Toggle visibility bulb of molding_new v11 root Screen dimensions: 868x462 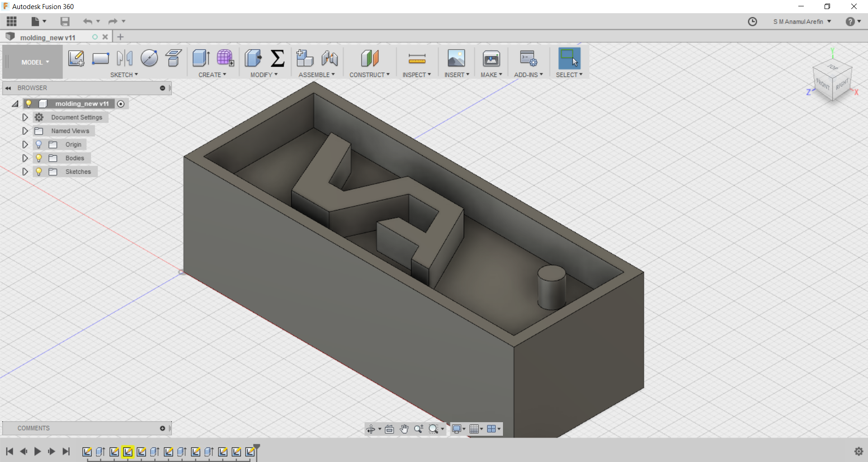point(28,104)
